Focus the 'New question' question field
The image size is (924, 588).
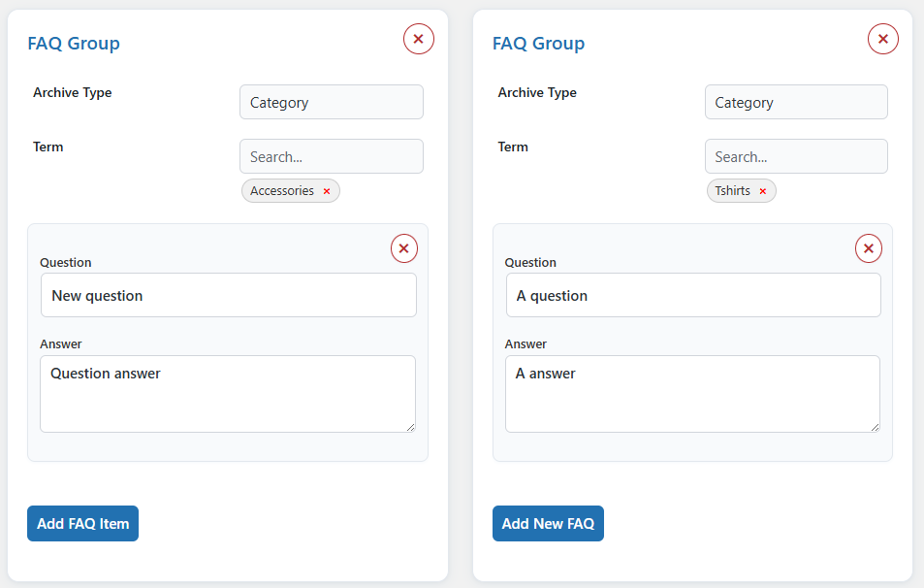229,295
